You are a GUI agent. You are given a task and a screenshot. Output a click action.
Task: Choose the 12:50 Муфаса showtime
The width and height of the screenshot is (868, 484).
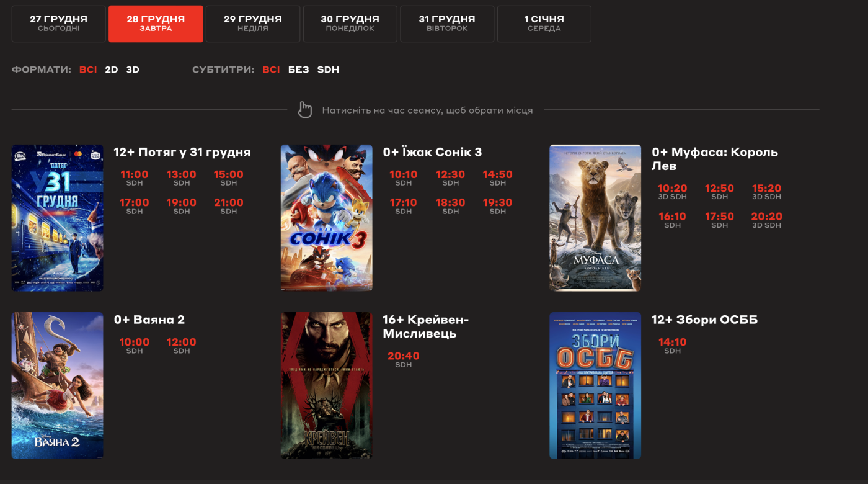pos(720,192)
